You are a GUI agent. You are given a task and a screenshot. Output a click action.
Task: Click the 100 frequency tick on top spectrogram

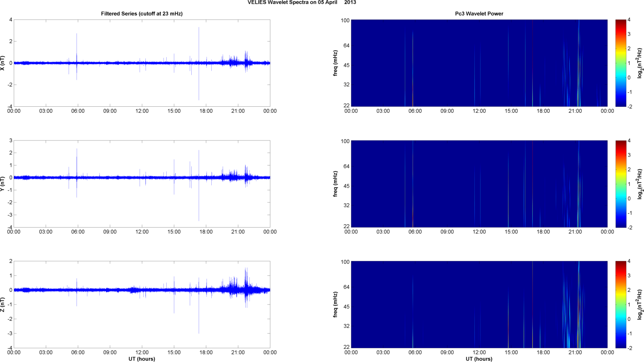point(345,20)
